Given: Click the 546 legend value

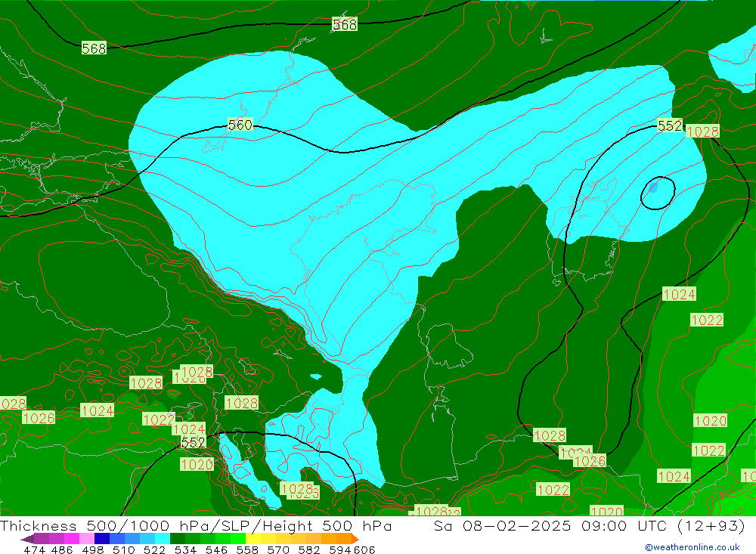Looking at the screenshot, I should click(216, 549).
